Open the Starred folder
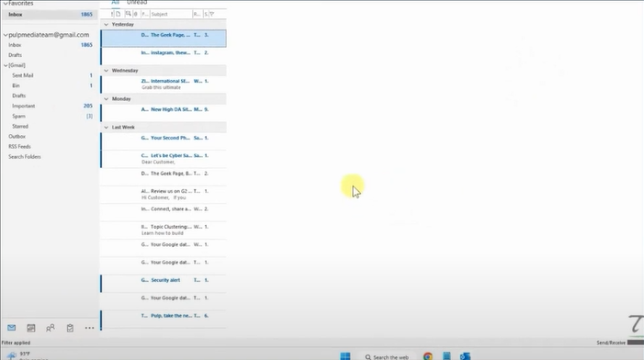 (x=50, y=126)
